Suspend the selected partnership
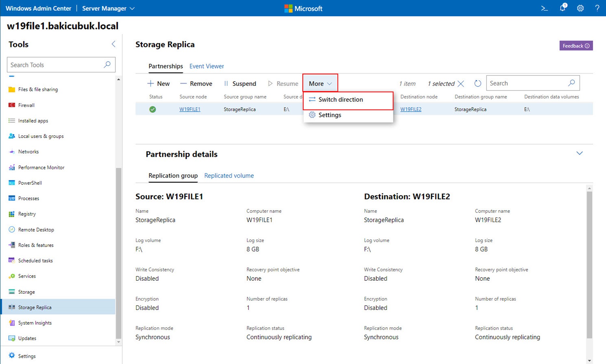 tap(240, 84)
